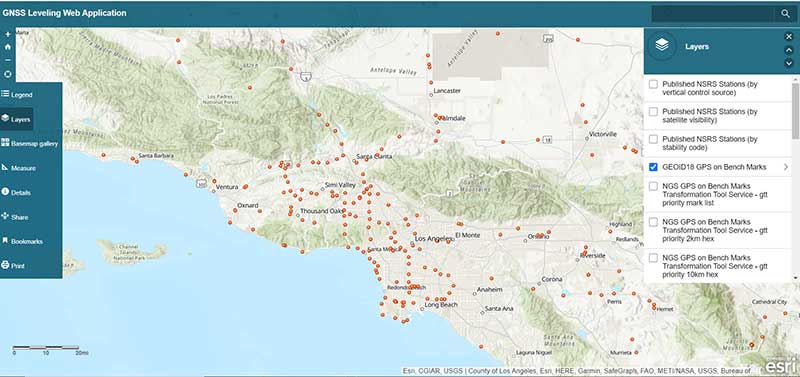Expand Layers panel with down chevron
The image size is (800, 377).
tap(789, 63)
